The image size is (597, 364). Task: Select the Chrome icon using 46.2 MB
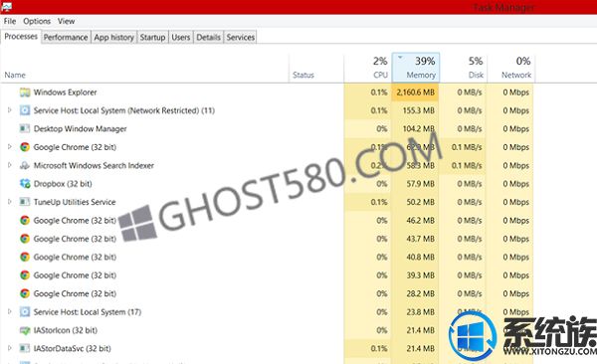click(x=25, y=220)
